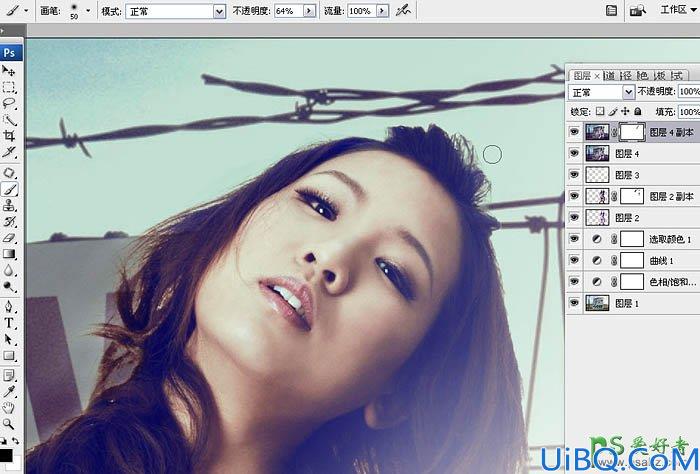Toggle the brushes palette button
Screen dimensions: 700x474
tap(612, 10)
